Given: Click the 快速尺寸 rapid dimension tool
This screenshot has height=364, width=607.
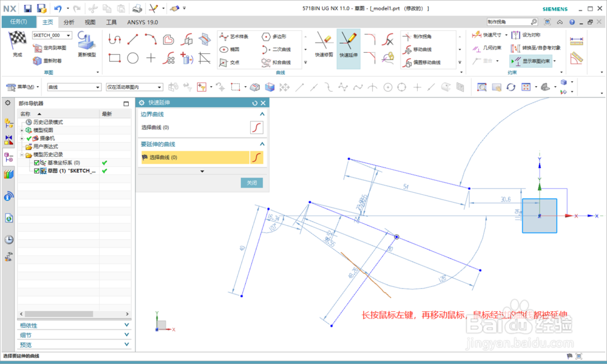Looking at the screenshot, I should pyautogui.click(x=486, y=35).
